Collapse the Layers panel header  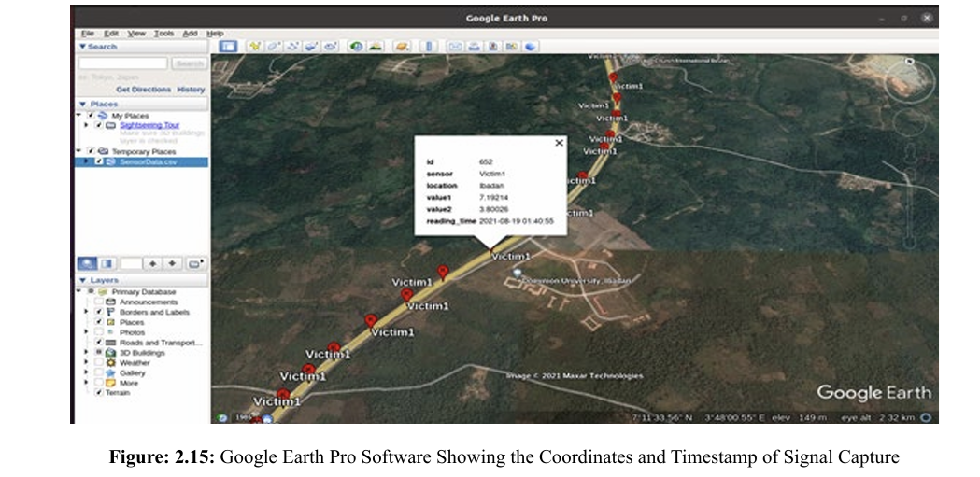tap(83, 280)
